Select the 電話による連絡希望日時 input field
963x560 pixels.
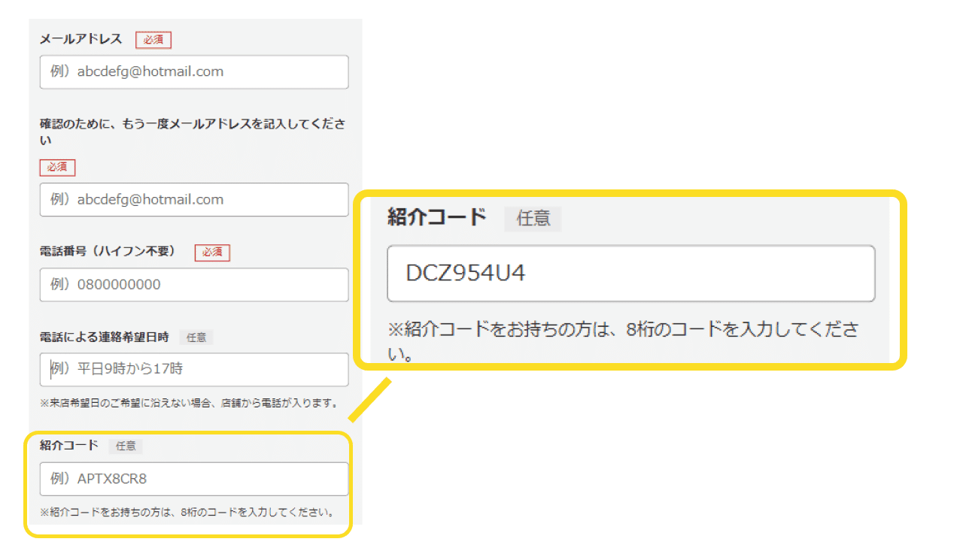coord(193,370)
